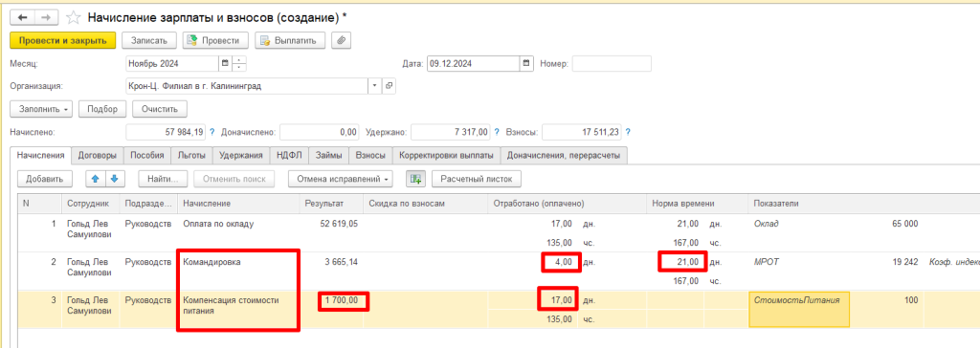Select Компенсация стоимости питания cell
The image size is (980, 348).
tap(239, 310)
